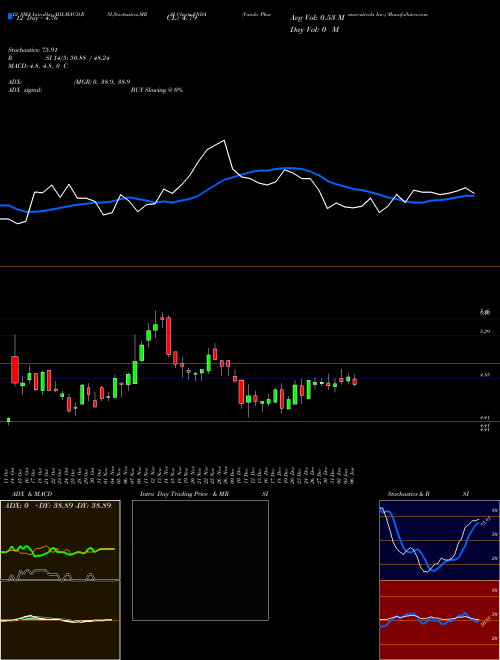
Task: Click the 'SI 14/3: 50.88 / 48.24' readout
Action: [x=78, y=58]
